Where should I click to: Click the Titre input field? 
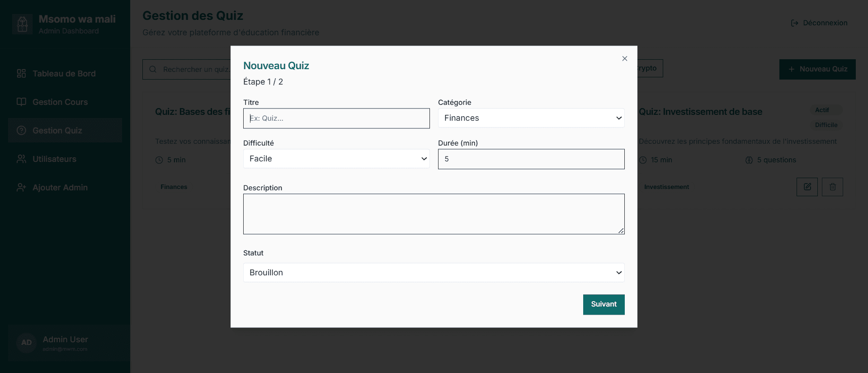point(336,118)
